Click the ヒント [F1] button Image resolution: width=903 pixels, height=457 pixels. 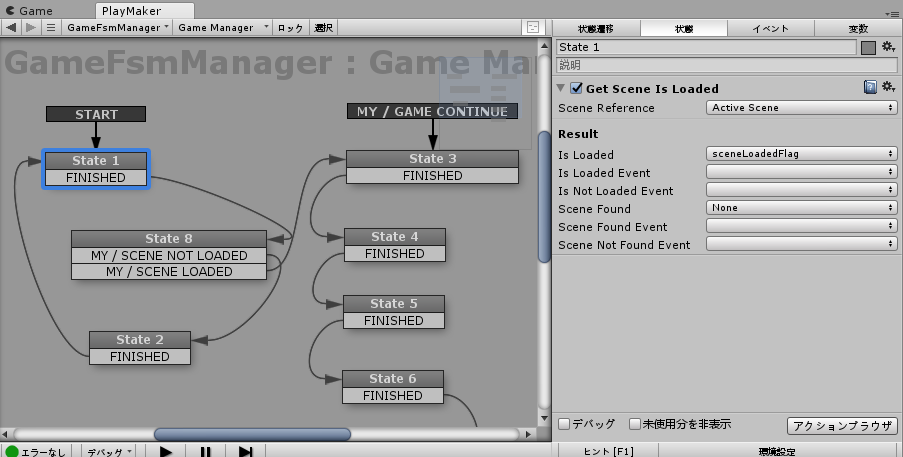pos(608,451)
